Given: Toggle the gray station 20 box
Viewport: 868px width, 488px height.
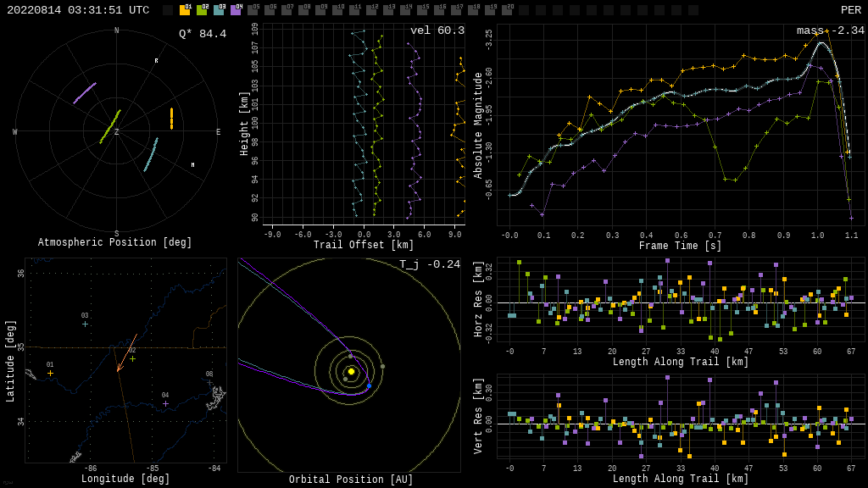Looking at the screenshot, I should click(x=507, y=10).
